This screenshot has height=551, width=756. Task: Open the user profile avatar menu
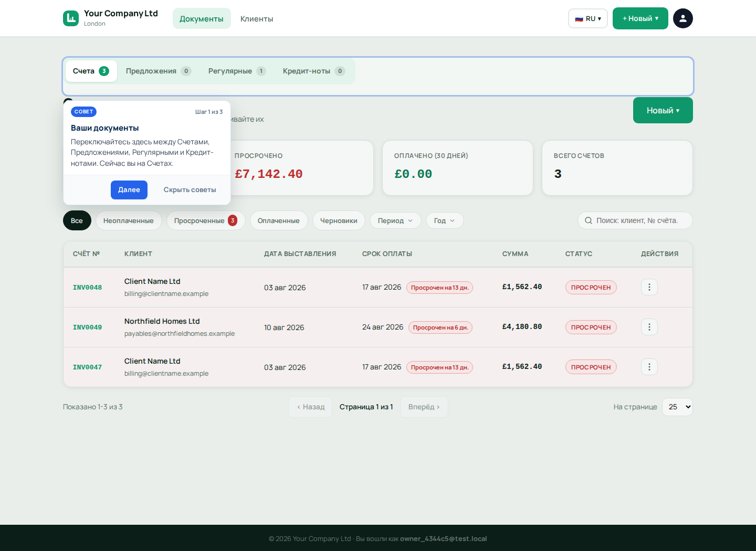click(x=683, y=18)
